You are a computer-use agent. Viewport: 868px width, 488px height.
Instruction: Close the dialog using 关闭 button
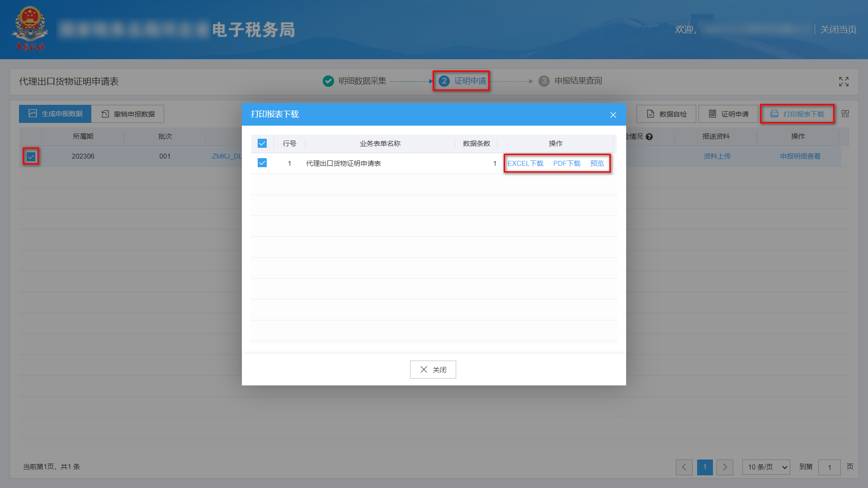coord(433,369)
